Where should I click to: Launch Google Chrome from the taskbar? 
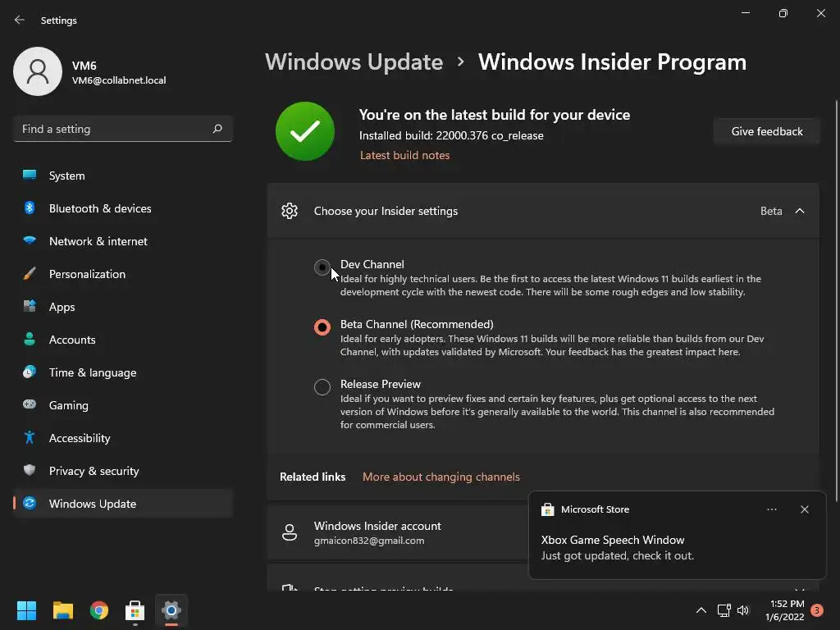tap(99, 610)
